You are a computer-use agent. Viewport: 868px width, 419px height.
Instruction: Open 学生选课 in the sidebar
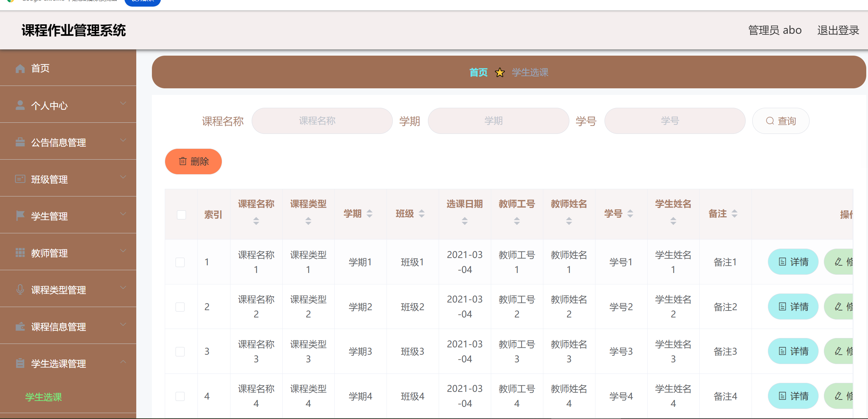43,397
